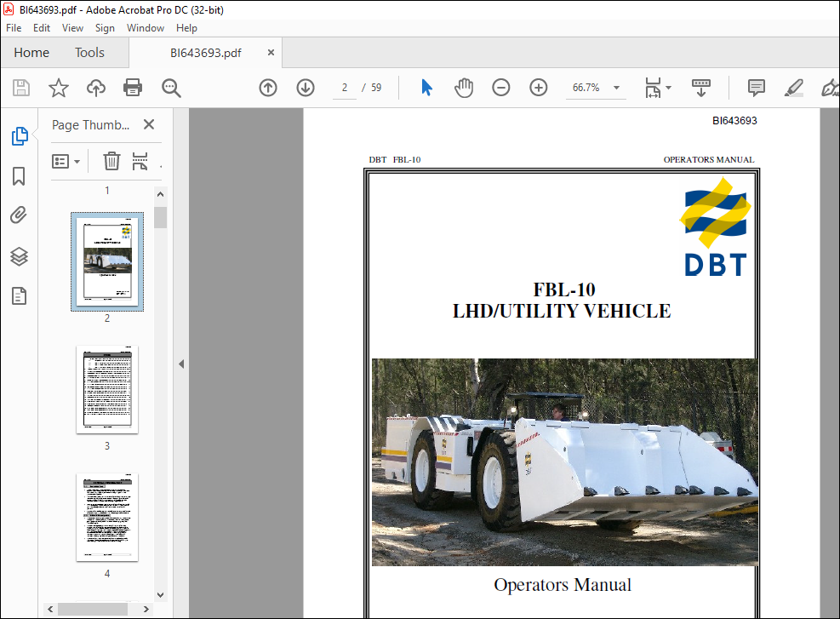Image resolution: width=840 pixels, height=619 pixels.
Task: Click the 'FBL-10' title text on page
Action: [563, 289]
